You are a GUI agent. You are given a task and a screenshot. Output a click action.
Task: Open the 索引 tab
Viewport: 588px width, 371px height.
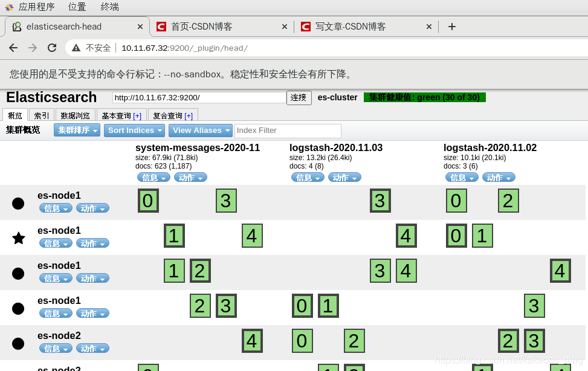pyautogui.click(x=41, y=115)
